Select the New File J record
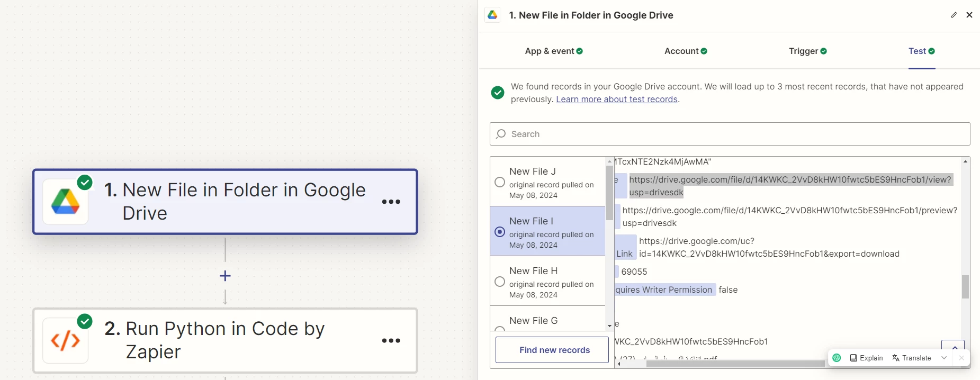The width and height of the screenshot is (980, 380). (547, 182)
